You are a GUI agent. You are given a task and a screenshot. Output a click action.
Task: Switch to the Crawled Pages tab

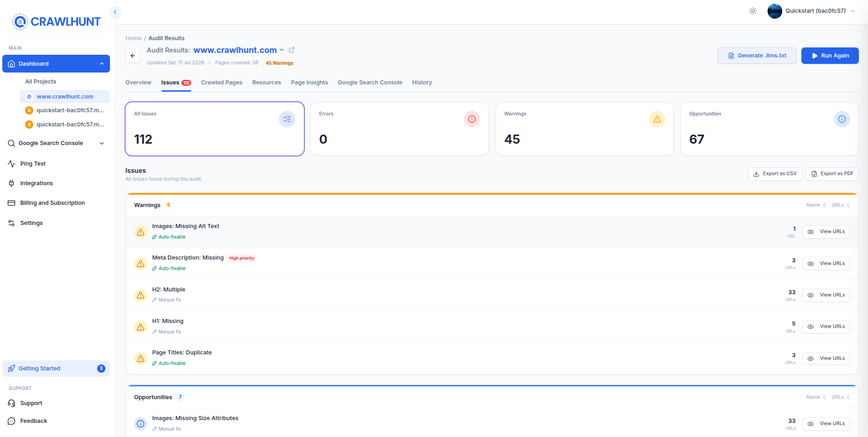[221, 83]
